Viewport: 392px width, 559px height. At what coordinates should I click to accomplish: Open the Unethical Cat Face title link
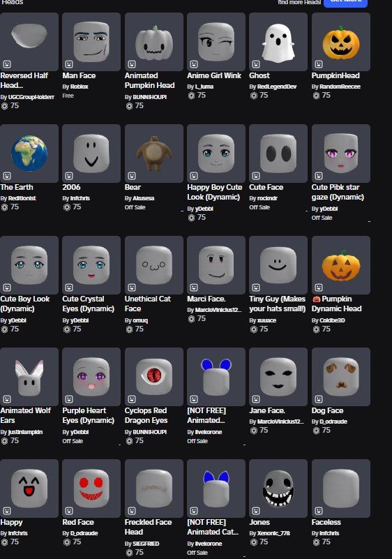click(x=148, y=304)
